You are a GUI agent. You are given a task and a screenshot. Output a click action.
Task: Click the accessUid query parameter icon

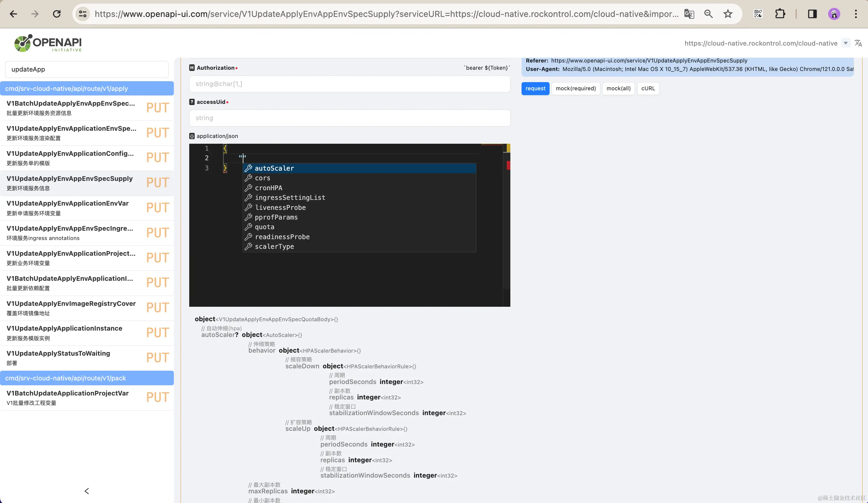click(x=192, y=102)
